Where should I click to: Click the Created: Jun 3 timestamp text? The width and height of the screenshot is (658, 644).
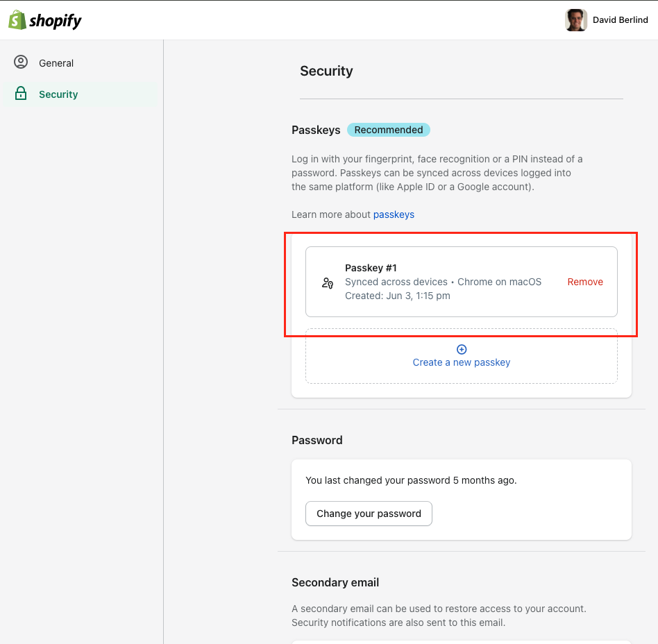[x=397, y=295]
